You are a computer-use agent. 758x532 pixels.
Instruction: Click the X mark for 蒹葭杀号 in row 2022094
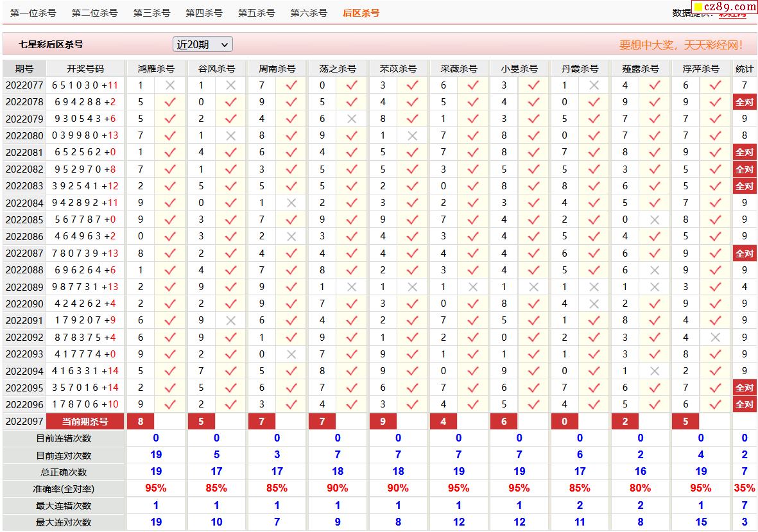(655, 371)
